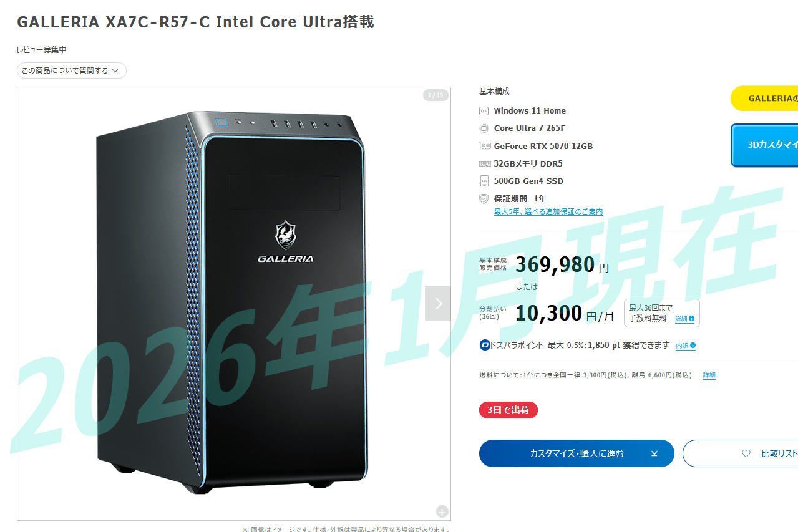
Task: Click the GALLERIA tower product image
Action: pos(229,302)
